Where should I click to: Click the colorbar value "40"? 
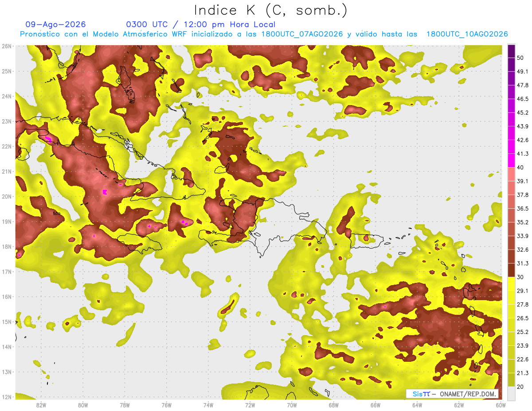click(520, 168)
